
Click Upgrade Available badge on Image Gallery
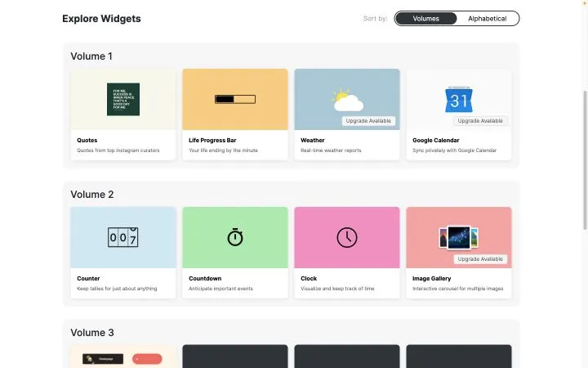point(480,259)
